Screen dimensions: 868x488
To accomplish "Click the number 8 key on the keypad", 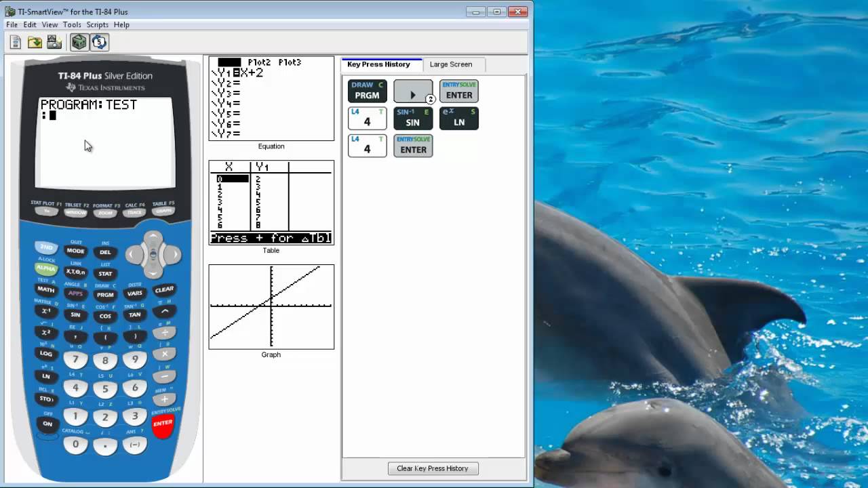I will coord(105,361).
